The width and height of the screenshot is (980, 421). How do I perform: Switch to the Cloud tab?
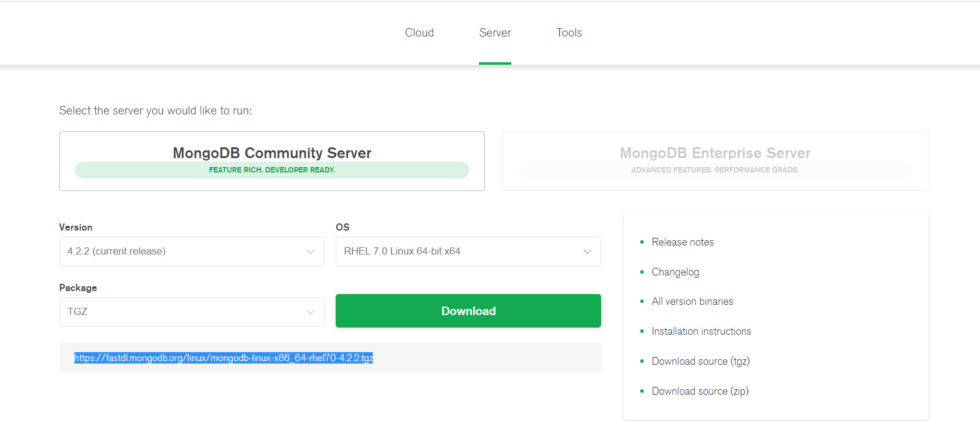pyautogui.click(x=419, y=33)
